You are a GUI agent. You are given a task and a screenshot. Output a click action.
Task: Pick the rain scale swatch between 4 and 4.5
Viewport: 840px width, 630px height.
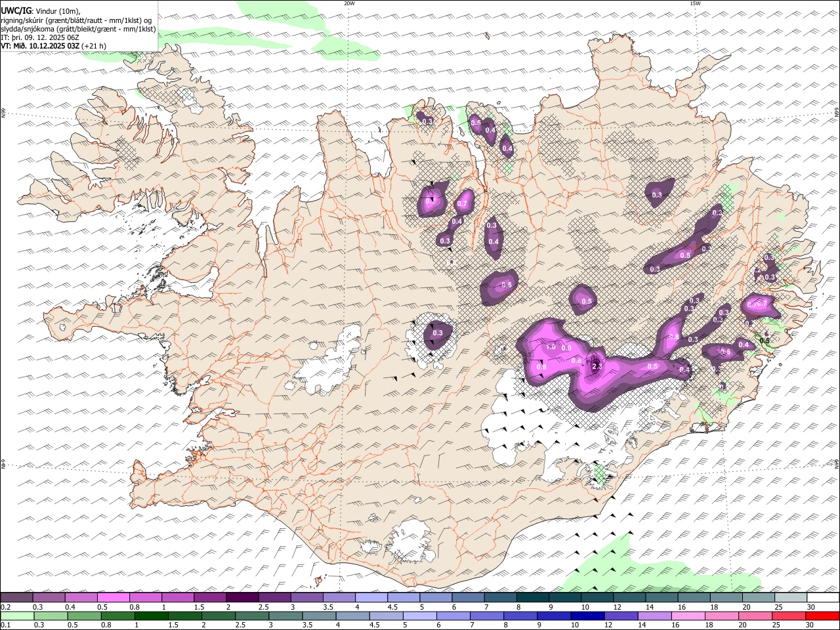(352, 616)
